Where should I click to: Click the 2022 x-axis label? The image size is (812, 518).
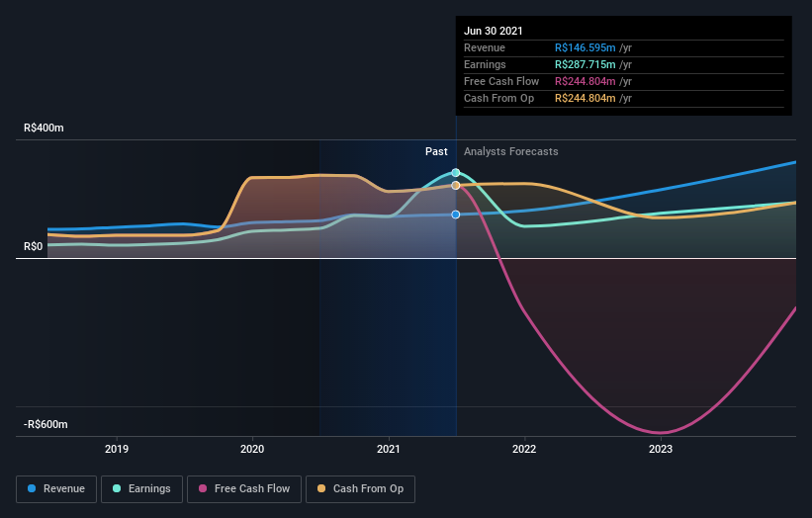click(524, 449)
